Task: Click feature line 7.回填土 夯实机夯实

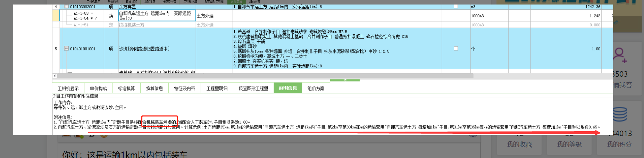Action: coord(261,61)
